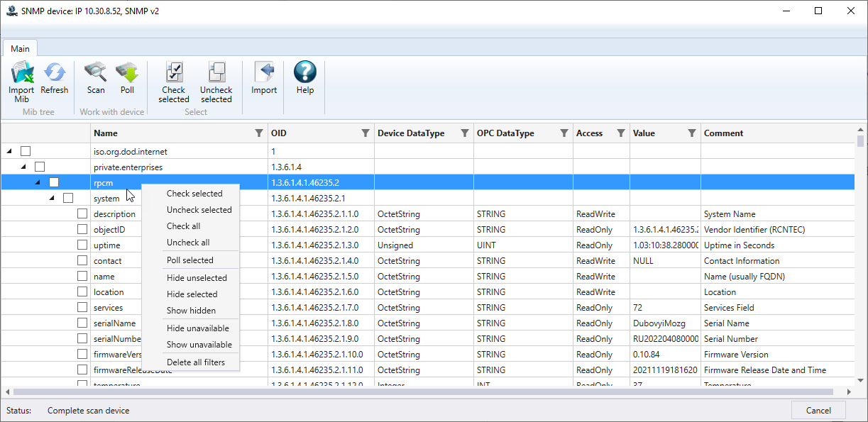Click the vertical scrollbar thumb
The image size is (868, 422).
pos(861,141)
